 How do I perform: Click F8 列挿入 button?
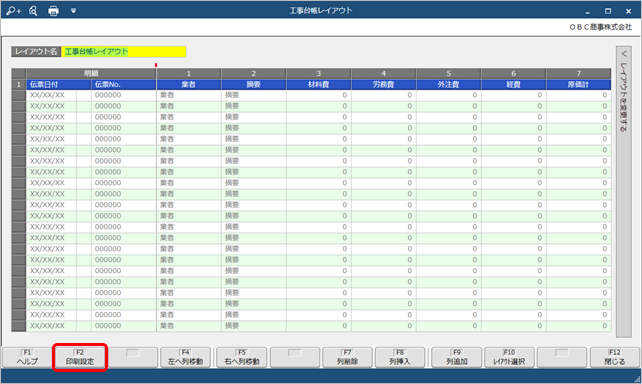click(x=400, y=357)
